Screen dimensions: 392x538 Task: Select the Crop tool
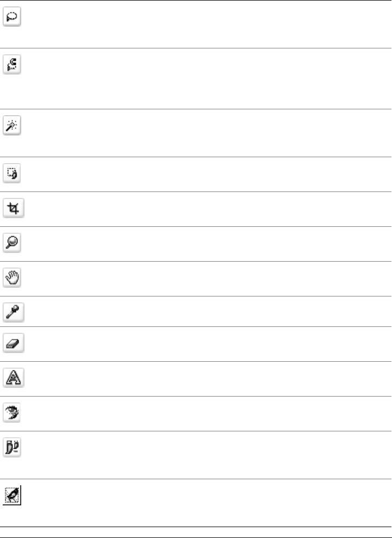[14, 208]
